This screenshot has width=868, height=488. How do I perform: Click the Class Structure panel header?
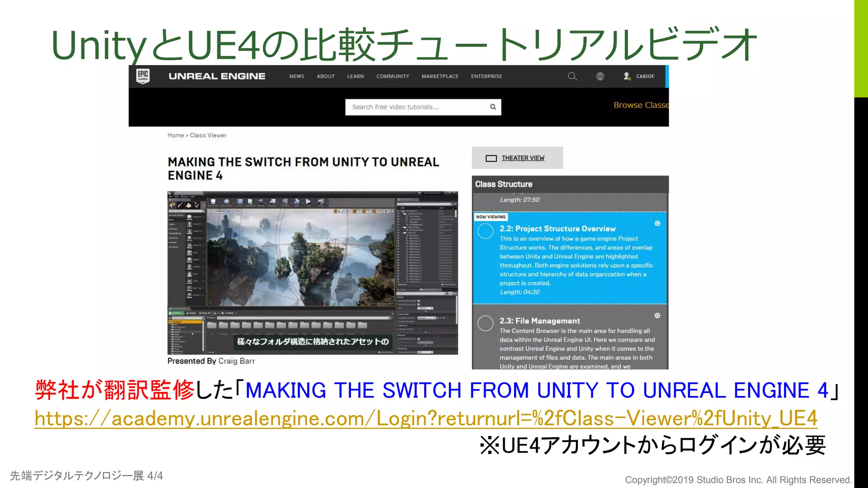(x=570, y=184)
